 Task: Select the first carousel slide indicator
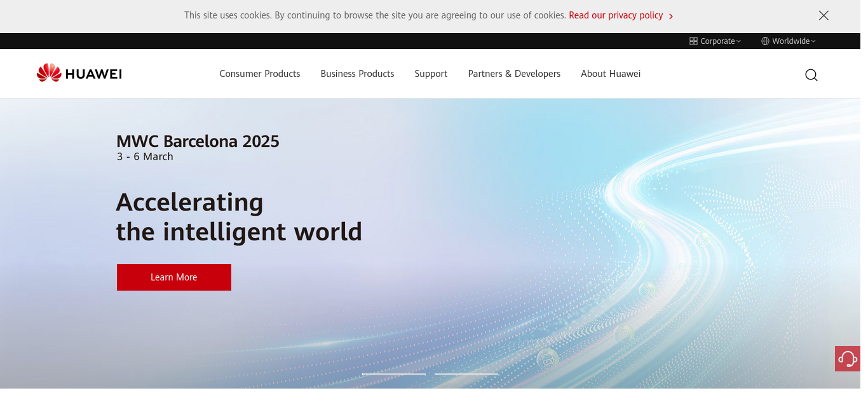(394, 374)
